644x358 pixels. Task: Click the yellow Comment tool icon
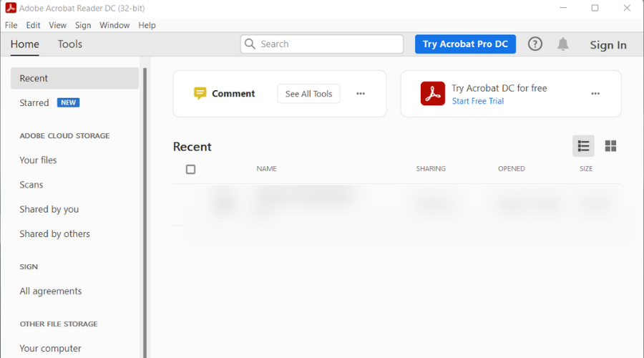[200, 94]
